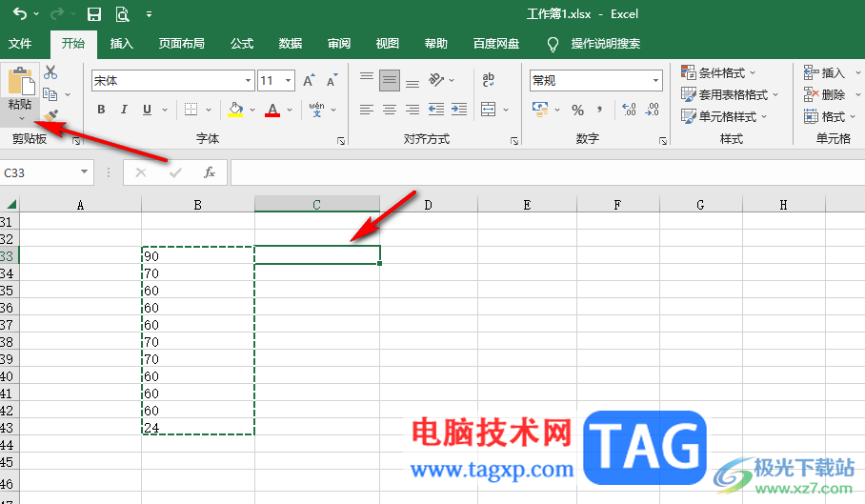The width and height of the screenshot is (865, 504).
Task: Click the Save icon in quick access toolbar
Action: 94,14
